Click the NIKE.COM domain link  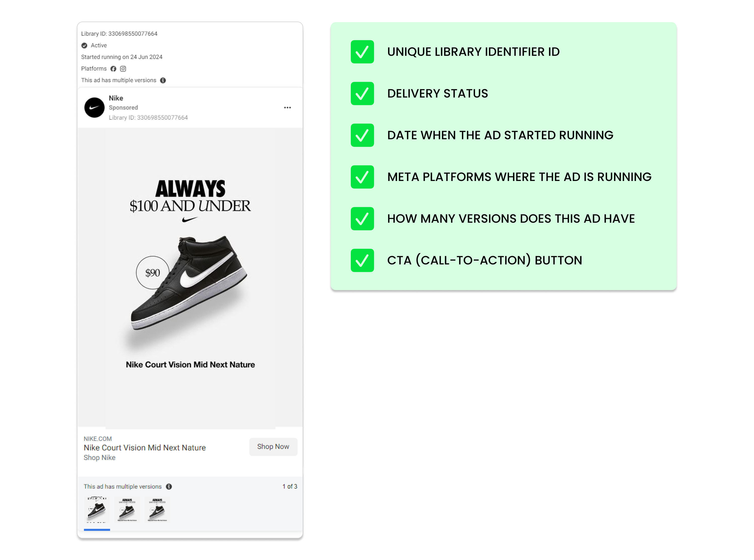coord(98,439)
